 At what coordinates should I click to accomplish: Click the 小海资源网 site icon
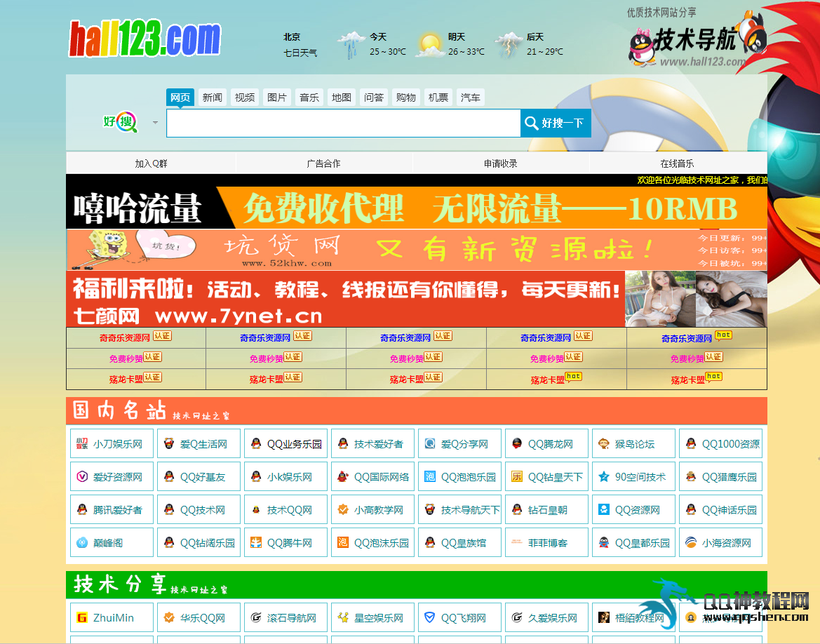pyautogui.click(x=691, y=542)
